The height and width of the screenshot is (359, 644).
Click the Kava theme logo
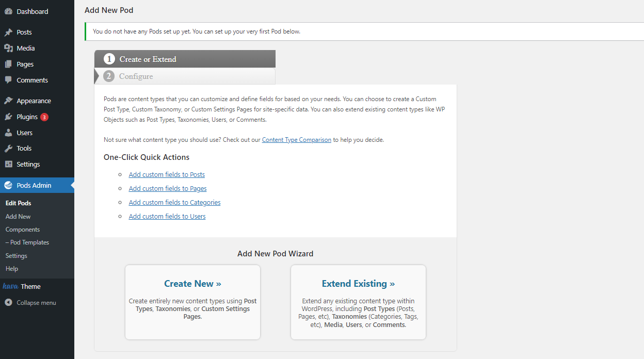click(x=10, y=286)
